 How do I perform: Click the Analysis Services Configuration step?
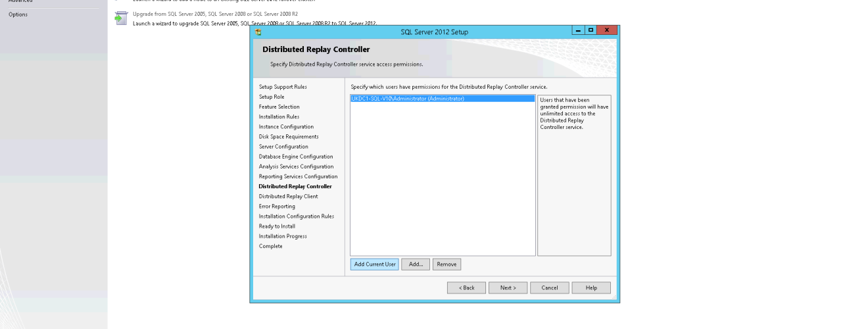click(x=297, y=166)
